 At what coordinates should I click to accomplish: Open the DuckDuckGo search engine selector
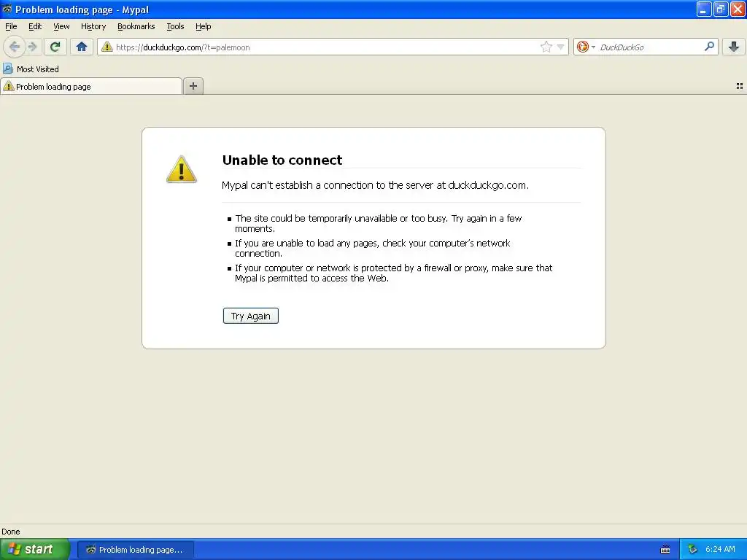[586, 47]
